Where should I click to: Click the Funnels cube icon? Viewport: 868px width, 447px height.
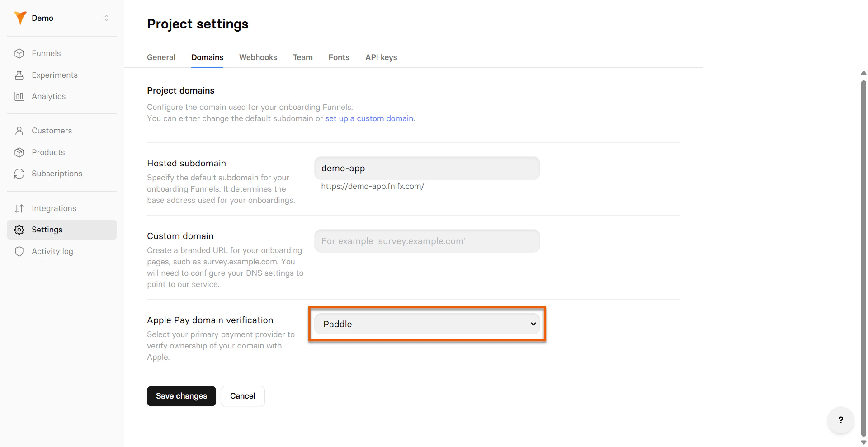(x=19, y=53)
